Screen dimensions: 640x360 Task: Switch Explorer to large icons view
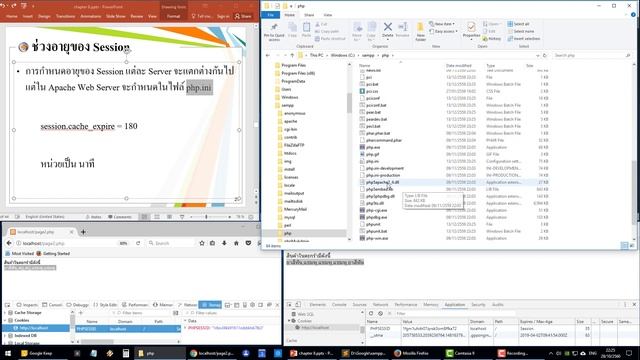point(631,245)
